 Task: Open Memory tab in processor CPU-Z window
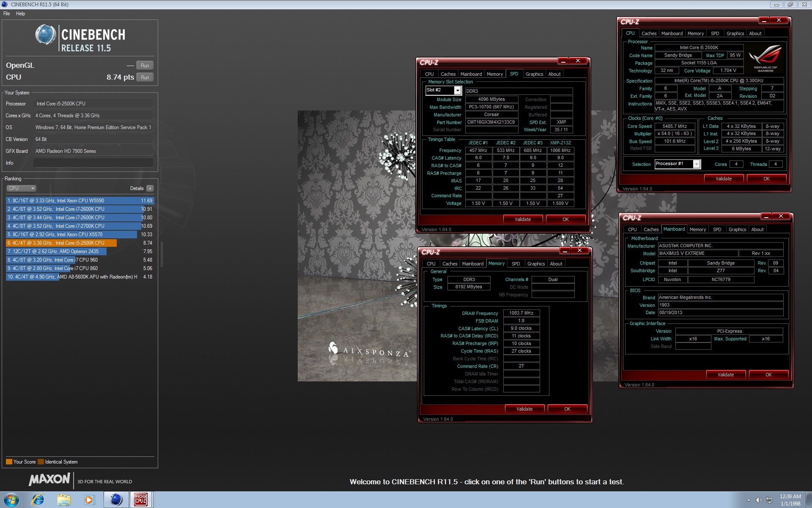coord(695,33)
